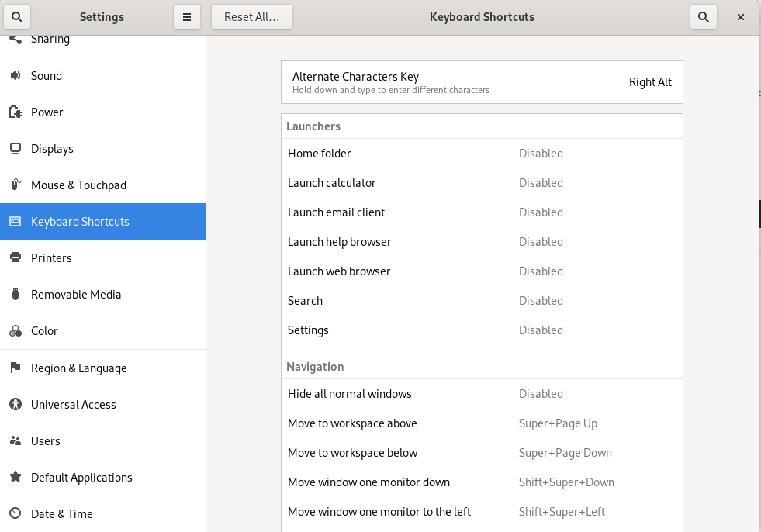Select the Sound speaker icon in sidebar

pos(16,76)
